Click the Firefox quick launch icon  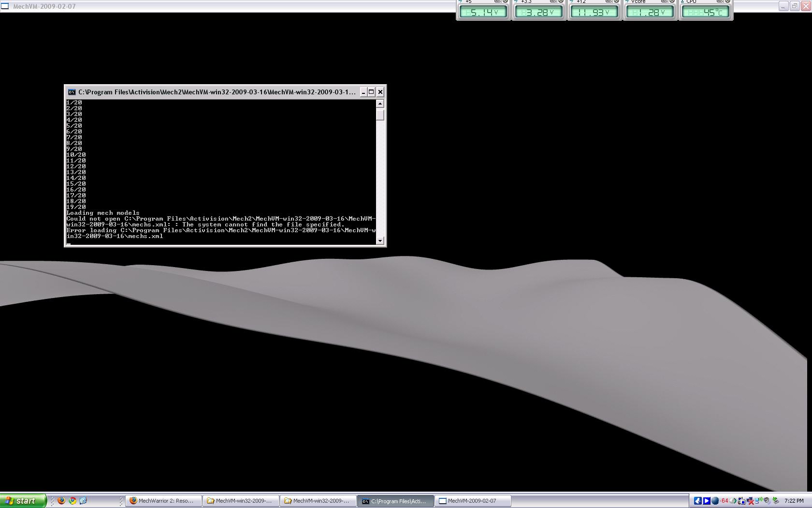pyautogui.click(x=61, y=501)
